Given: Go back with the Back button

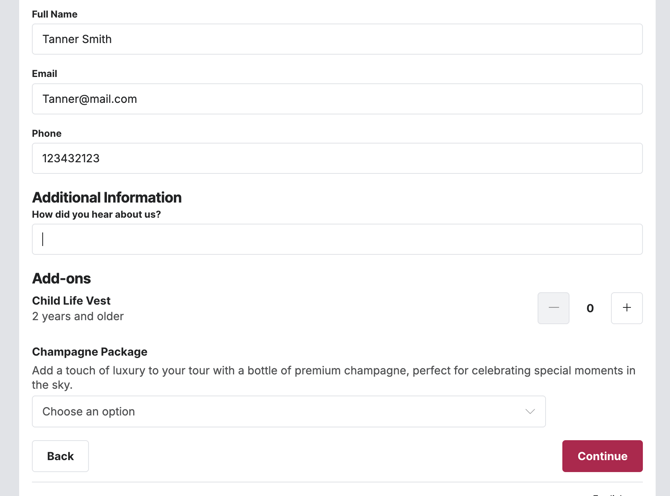Looking at the screenshot, I should click(60, 456).
